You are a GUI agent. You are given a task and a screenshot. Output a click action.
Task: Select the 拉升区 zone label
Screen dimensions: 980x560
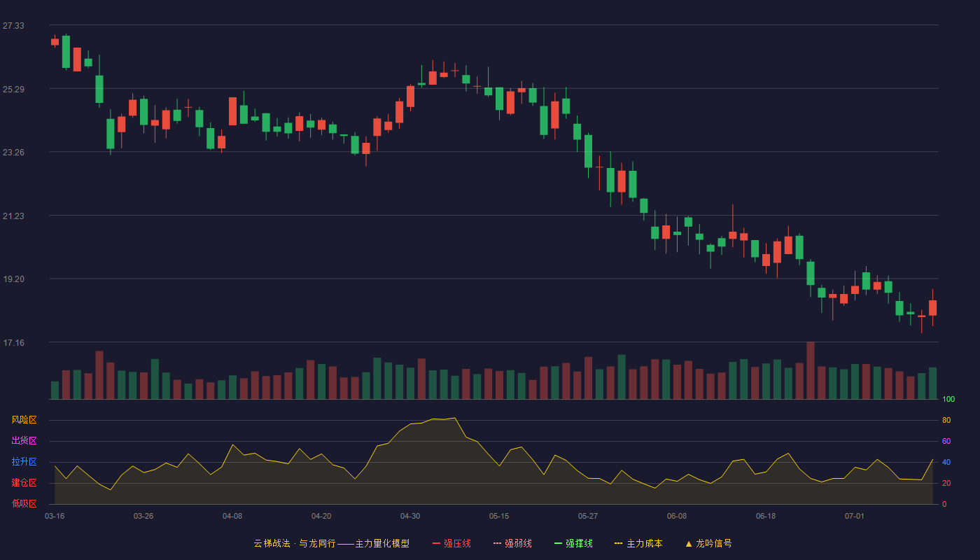click(24, 462)
